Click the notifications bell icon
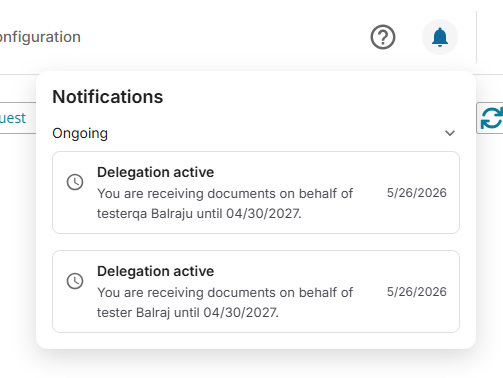The image size is (503, 378). tap(440, 37)
